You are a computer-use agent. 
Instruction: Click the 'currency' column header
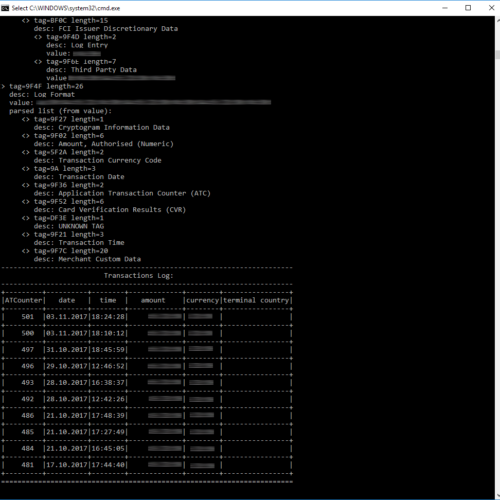(x=202, y=300)
